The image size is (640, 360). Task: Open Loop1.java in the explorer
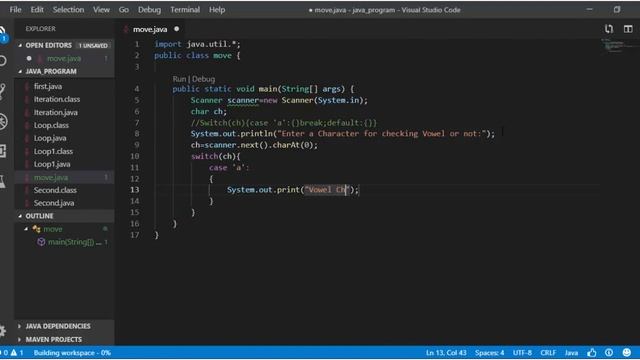[52, 164]
